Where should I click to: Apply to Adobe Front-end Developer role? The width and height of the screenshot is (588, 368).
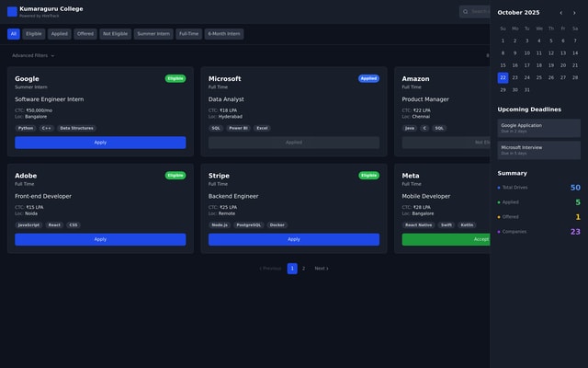pyautogui.click(x=100, y=239)
